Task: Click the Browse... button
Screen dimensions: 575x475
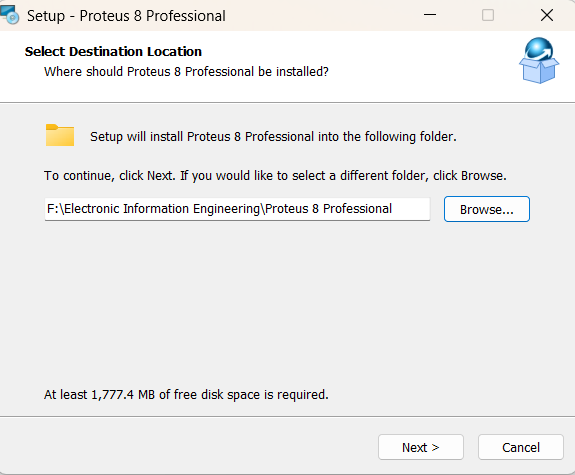Action: [487, 209]
